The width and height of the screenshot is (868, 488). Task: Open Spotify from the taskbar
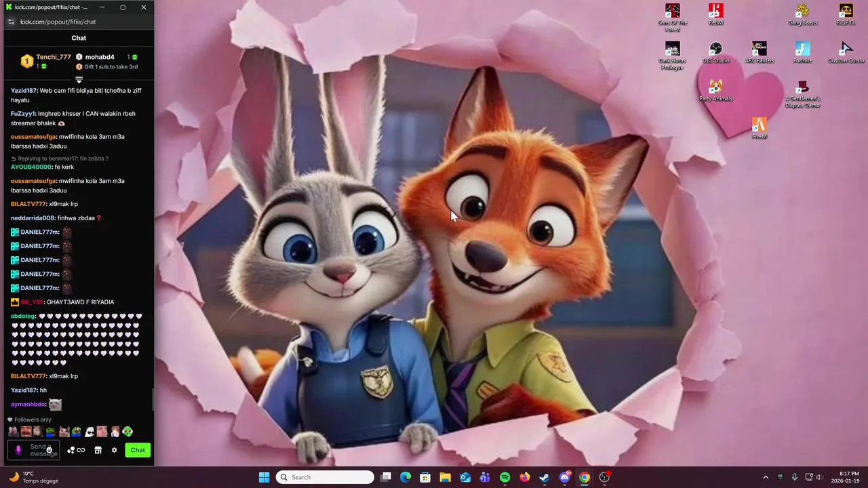pos(505,477)
